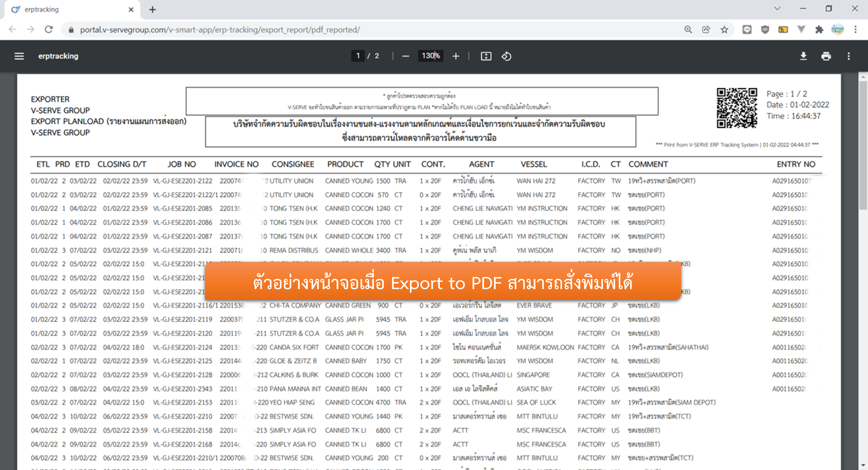This screenshot has width=868, height=470.
Task: Zoom out the PDF
Action: pos(405,56)
